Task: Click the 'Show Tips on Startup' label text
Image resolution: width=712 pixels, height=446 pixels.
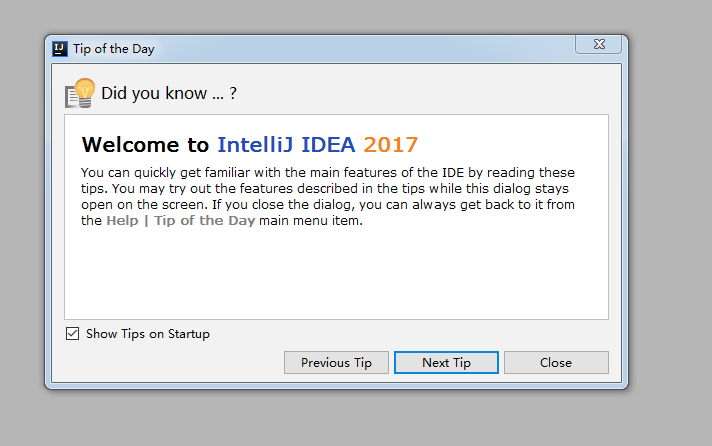Action: point(148,334)
